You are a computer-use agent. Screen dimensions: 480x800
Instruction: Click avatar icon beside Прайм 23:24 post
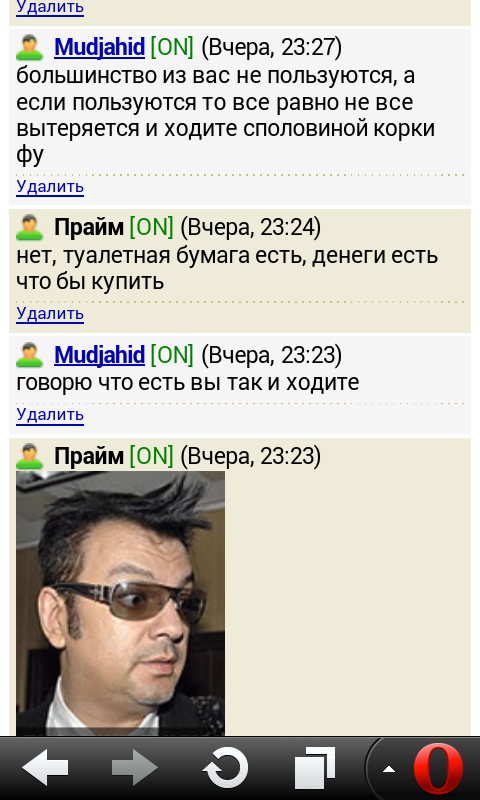point(30,228)
